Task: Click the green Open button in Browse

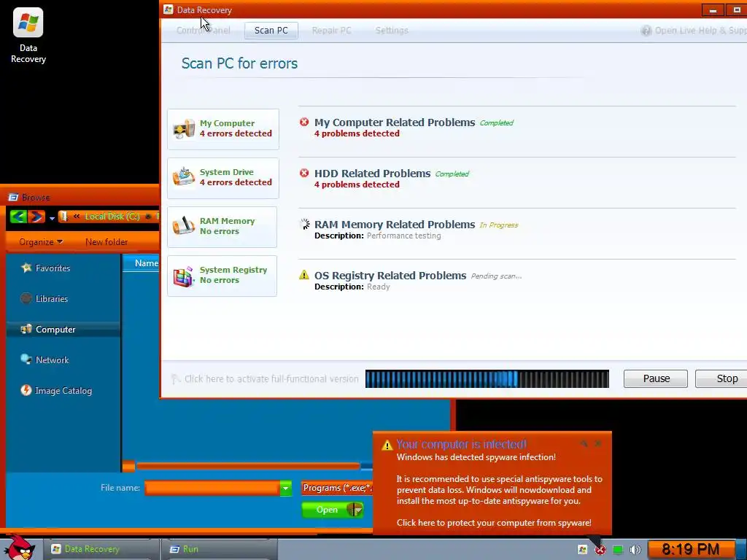Action: 333,510
